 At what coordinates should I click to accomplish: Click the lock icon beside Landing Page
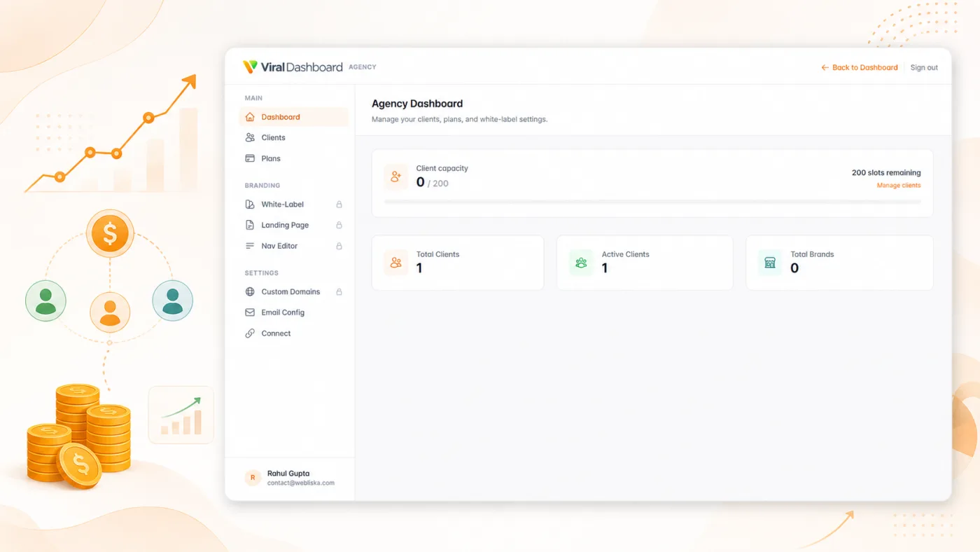(339, 225)
